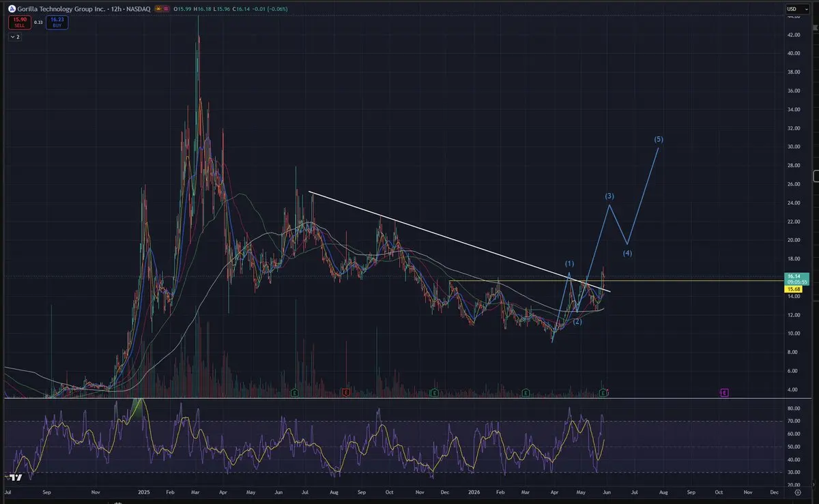Image resolution: width=819 pixels, height=504 pixels.
Task: Open the magenta upcoming earnings marker
Action: tap(724, 393)
